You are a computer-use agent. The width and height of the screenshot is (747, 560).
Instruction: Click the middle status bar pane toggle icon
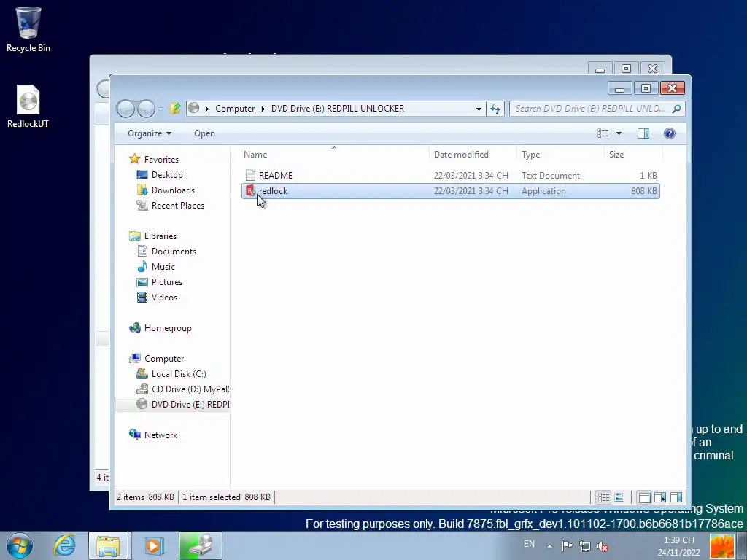[659, 497]
